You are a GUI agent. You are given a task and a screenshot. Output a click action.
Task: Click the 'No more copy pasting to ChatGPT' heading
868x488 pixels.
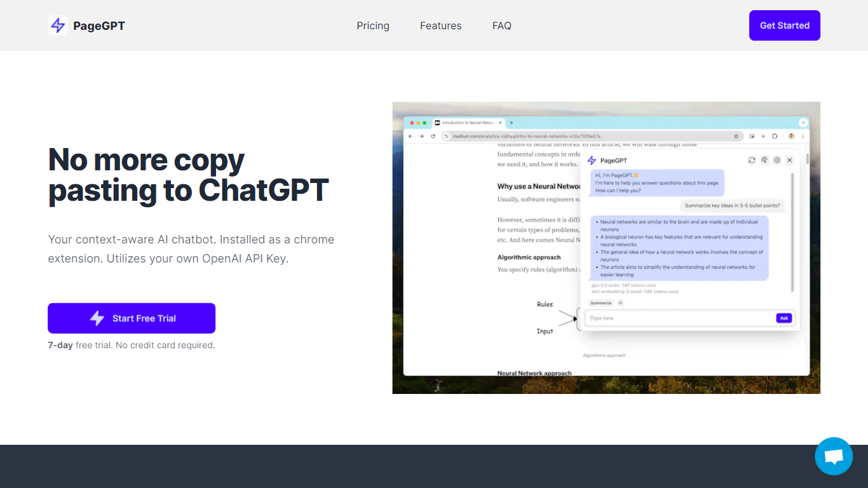189,175
